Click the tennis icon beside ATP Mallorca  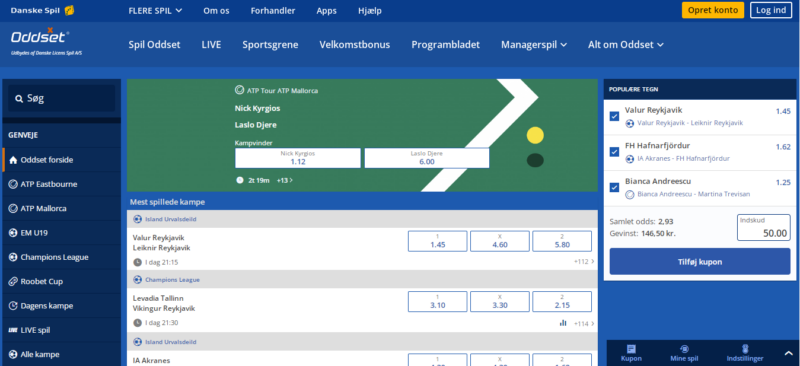tap(13, 208)
